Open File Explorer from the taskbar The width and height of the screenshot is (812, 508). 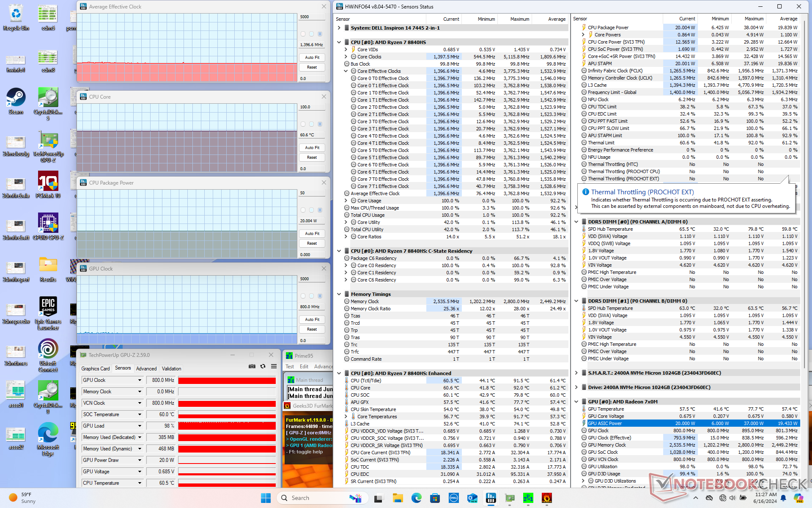(398, 498)
